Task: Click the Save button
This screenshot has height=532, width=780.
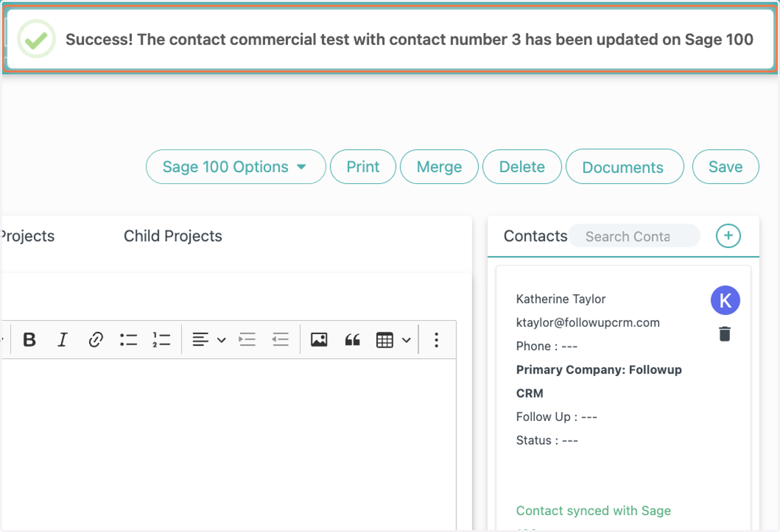Action: coord(725,167)
